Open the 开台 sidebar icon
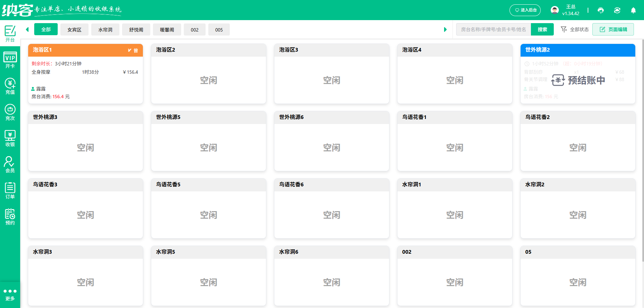The image size is (644, 308). pyautogui.click(x=10, y=34)
